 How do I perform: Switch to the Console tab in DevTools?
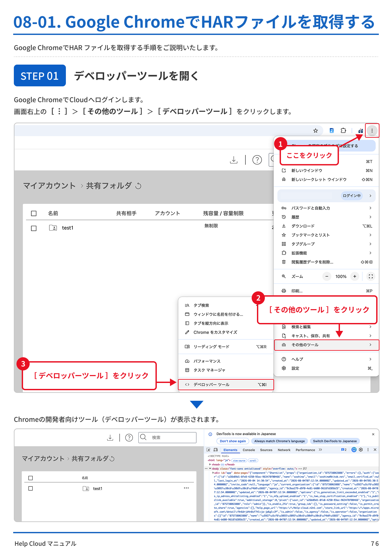249,450
